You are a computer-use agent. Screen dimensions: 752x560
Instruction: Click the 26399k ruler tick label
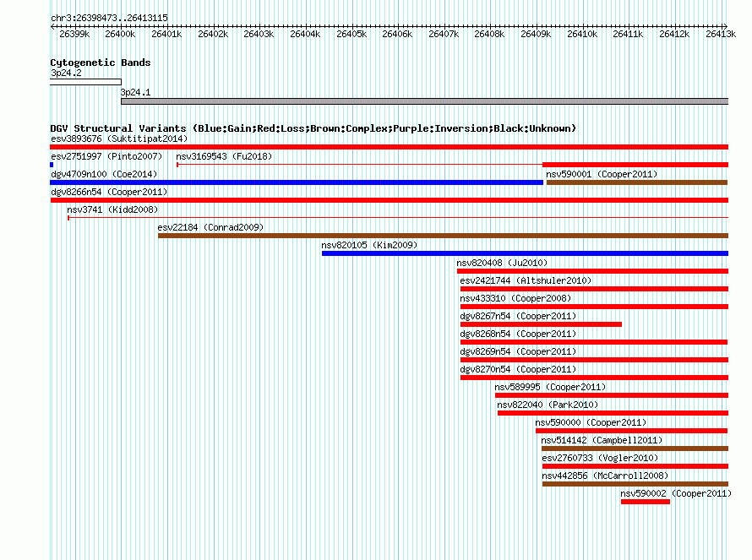click(74, 34)
